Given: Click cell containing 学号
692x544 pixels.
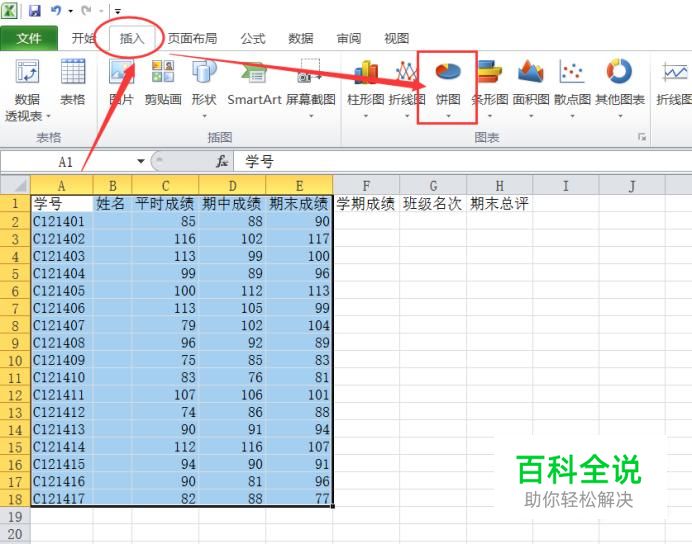Looking at the screenshot, I should point(62,203).
